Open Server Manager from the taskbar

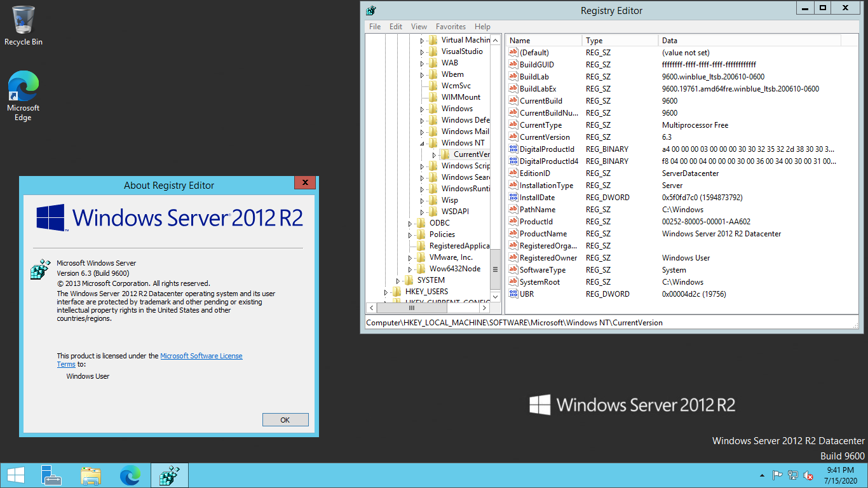point(51,475)
